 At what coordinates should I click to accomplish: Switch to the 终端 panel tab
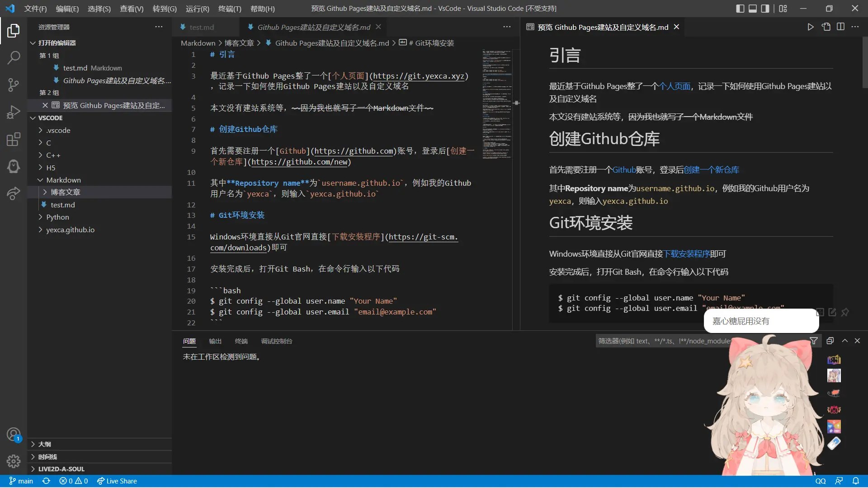coord(241,341)
